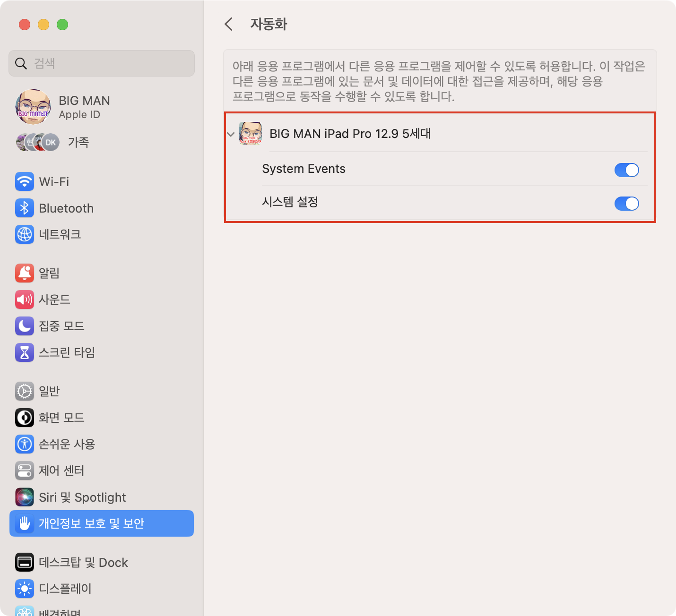
Task: Click the 사운드 speaker icon
Action: pos(25,299)
